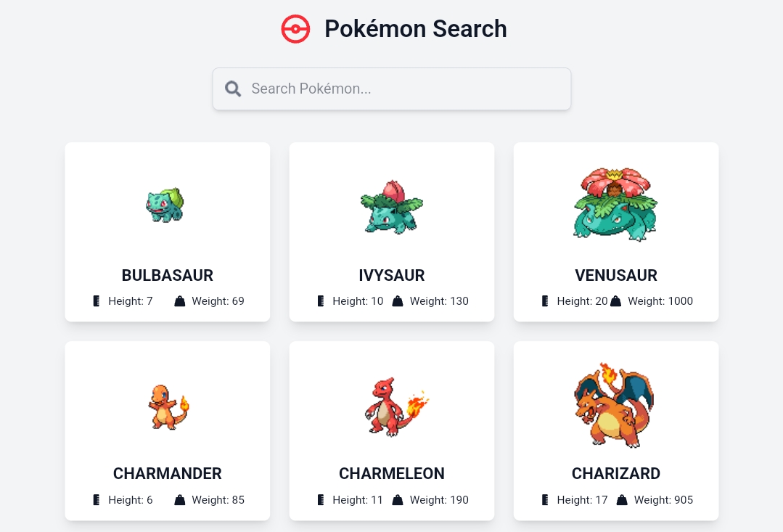The height and width of the screenshot is (532, 783).
Task: Click the ruler icon beside Ivysaur height
Action: pos(321,301)
